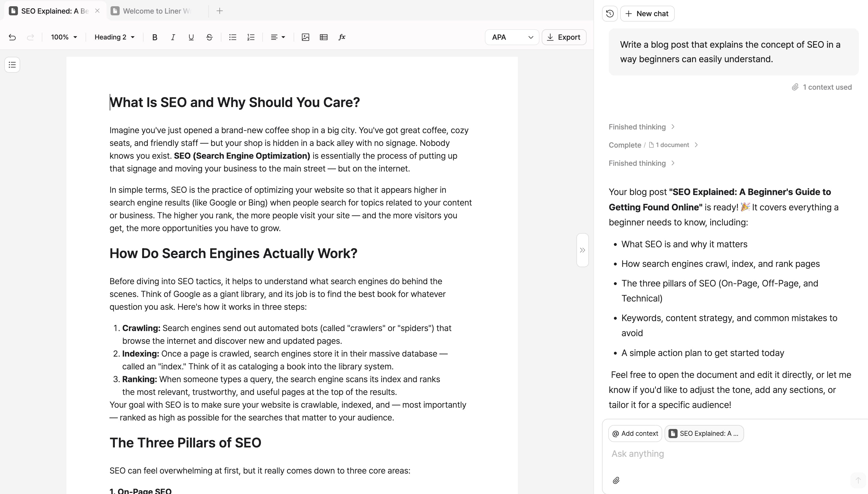This screenshot has height=494, width=868.
Task: Click the Export button
Action: [564, 37]
